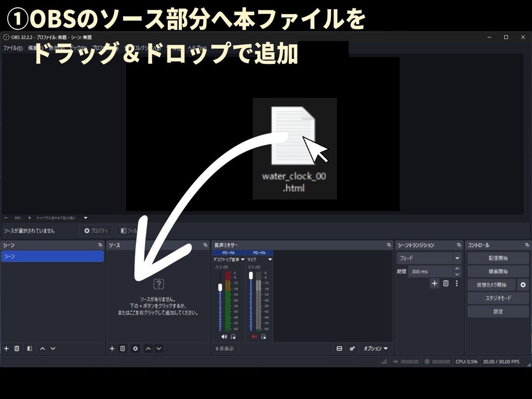Delete the selected scene with trash icon

pos(17,349)
